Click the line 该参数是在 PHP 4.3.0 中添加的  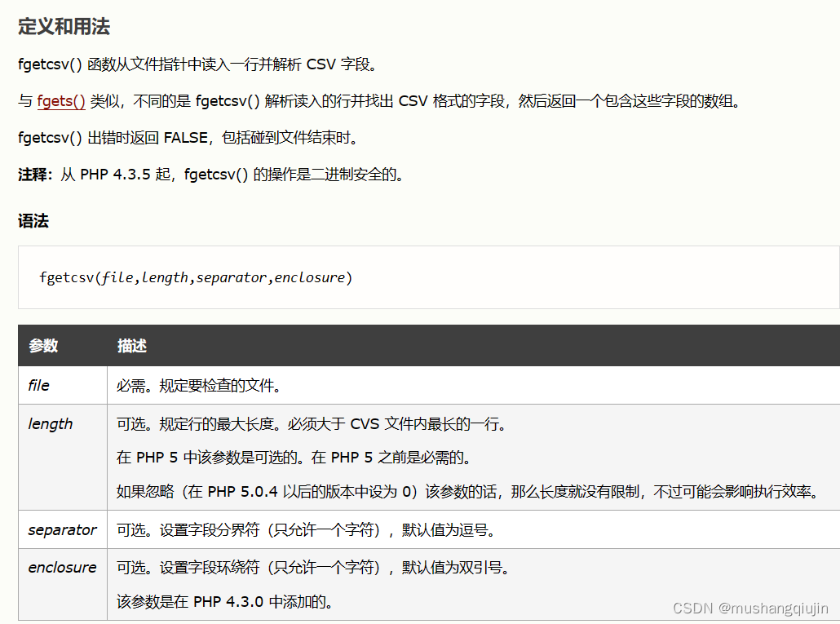click(x=225, y=601)
